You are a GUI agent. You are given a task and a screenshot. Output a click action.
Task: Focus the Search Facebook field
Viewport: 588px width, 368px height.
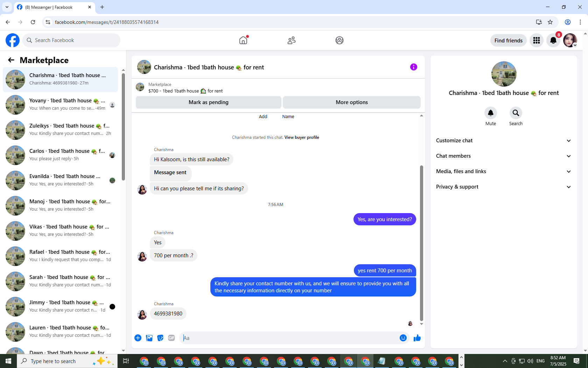click(71, 40)
